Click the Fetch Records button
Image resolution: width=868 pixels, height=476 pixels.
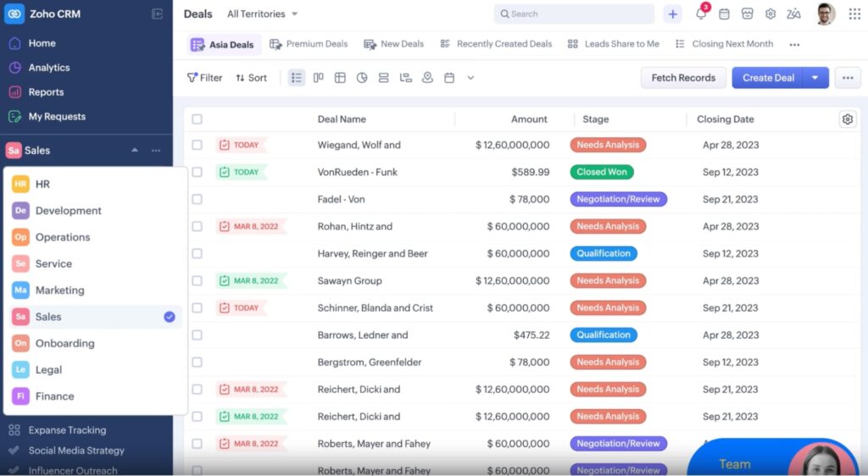pos(683,78)
